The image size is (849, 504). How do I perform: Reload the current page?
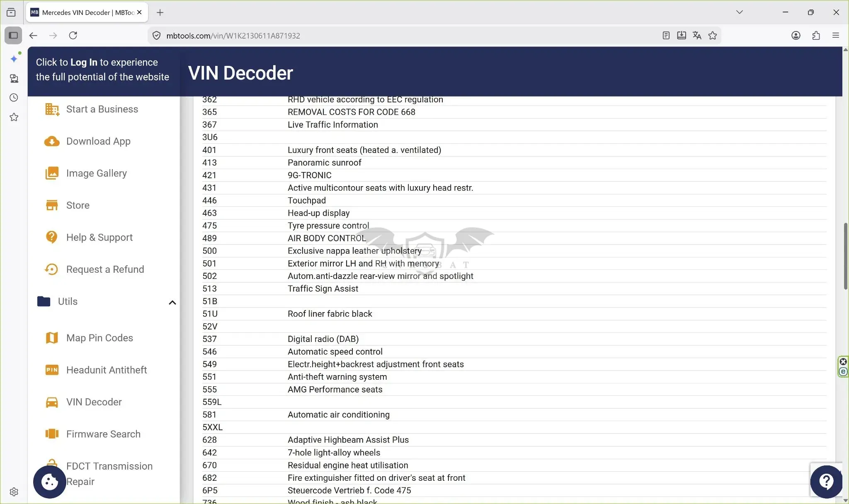73,36
